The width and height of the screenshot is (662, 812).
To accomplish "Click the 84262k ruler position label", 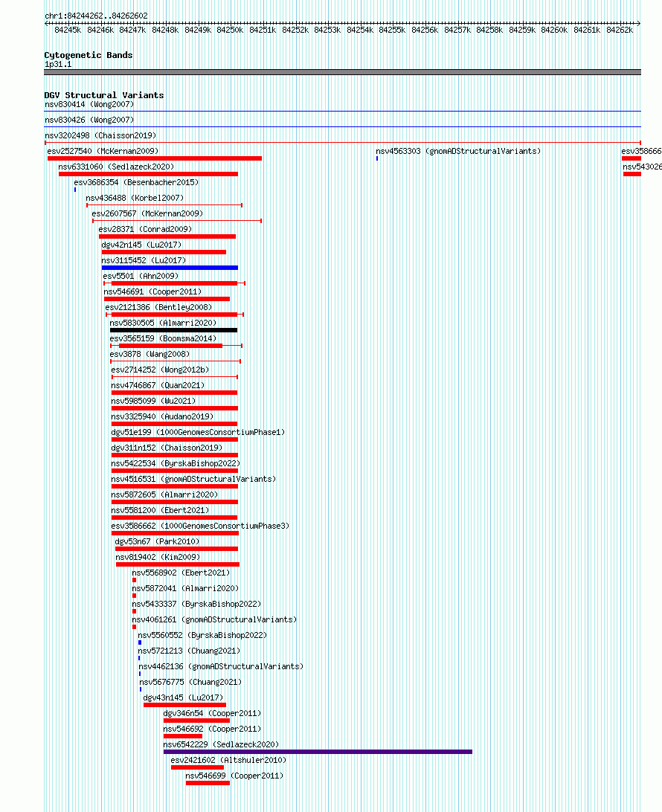I will tap(620, 30).
